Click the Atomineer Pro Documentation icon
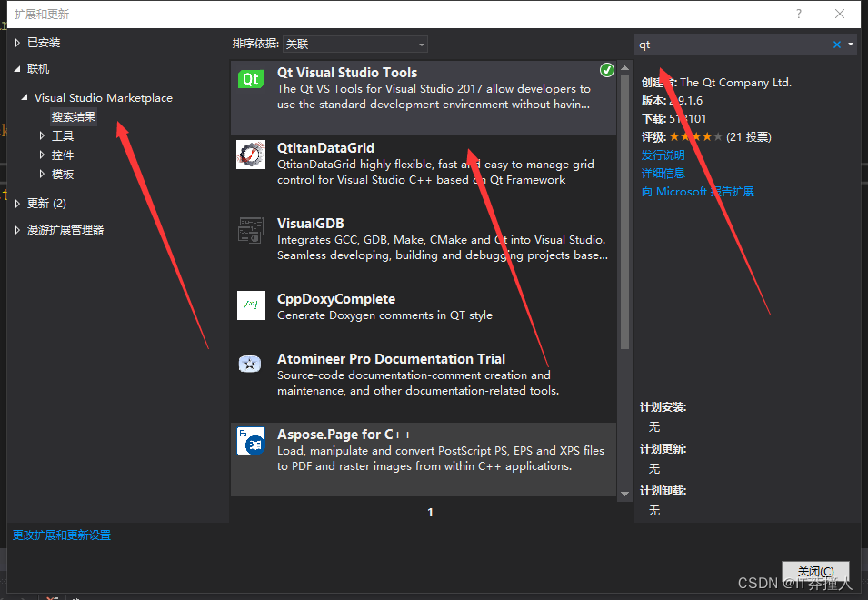The height and width of the screenshot is (600, 868). [250, 364]
